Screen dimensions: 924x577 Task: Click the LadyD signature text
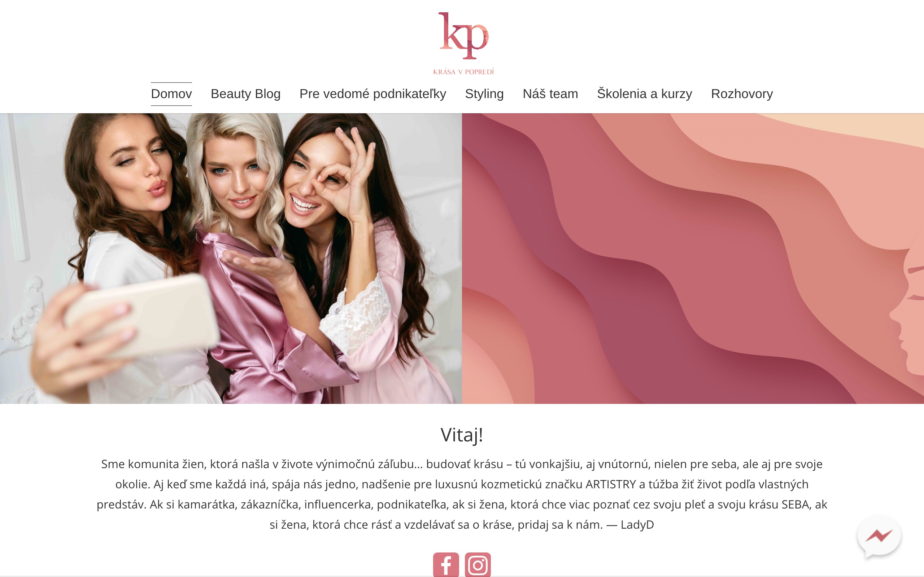pyautogui.click(x=637, y=525)
